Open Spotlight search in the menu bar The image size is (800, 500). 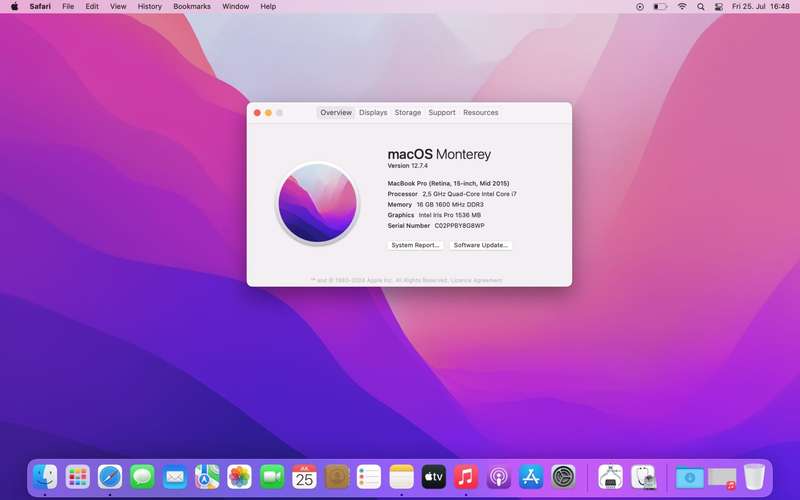(701, 7)
